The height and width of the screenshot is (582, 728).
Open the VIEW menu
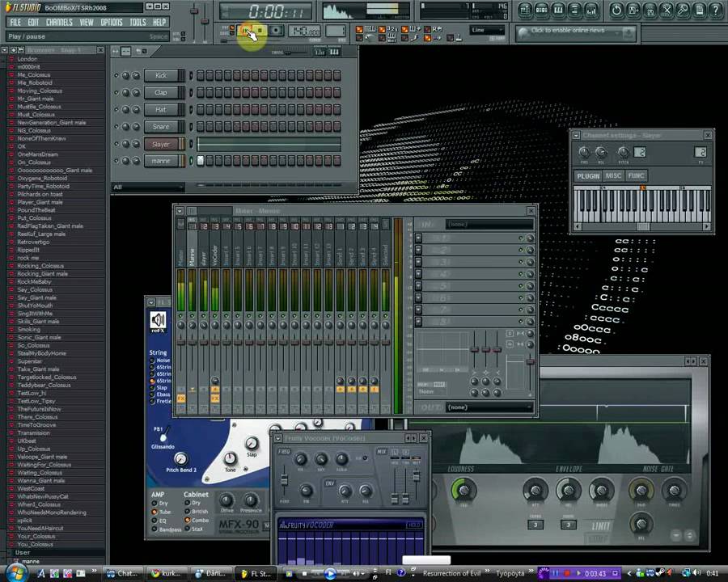click(87, 23)
